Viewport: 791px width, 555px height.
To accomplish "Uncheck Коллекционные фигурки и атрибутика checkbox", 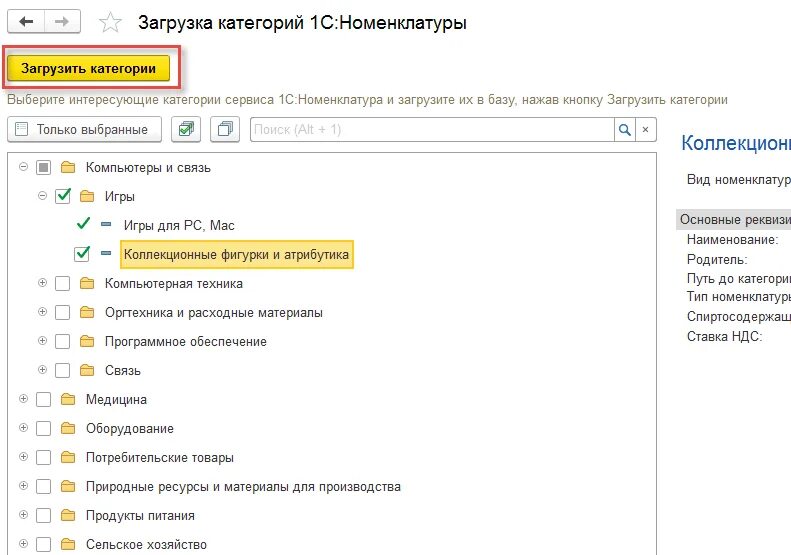I will click(x=82, y=253).
